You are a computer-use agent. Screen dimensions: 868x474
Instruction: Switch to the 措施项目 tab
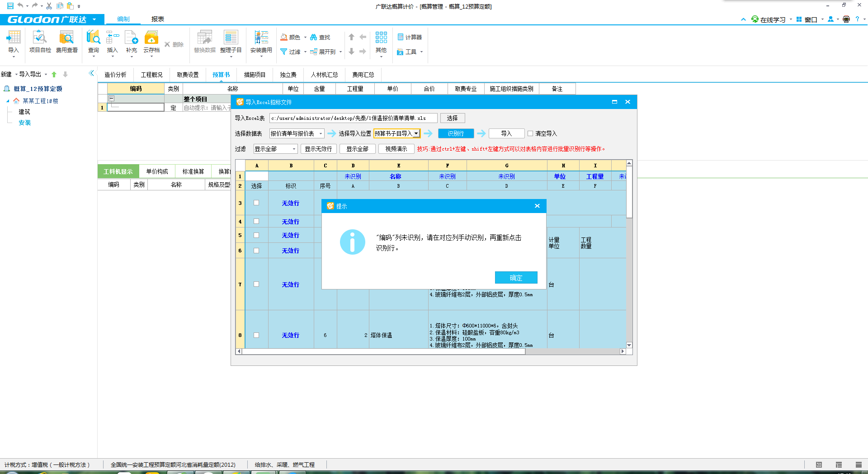(255, 75)
